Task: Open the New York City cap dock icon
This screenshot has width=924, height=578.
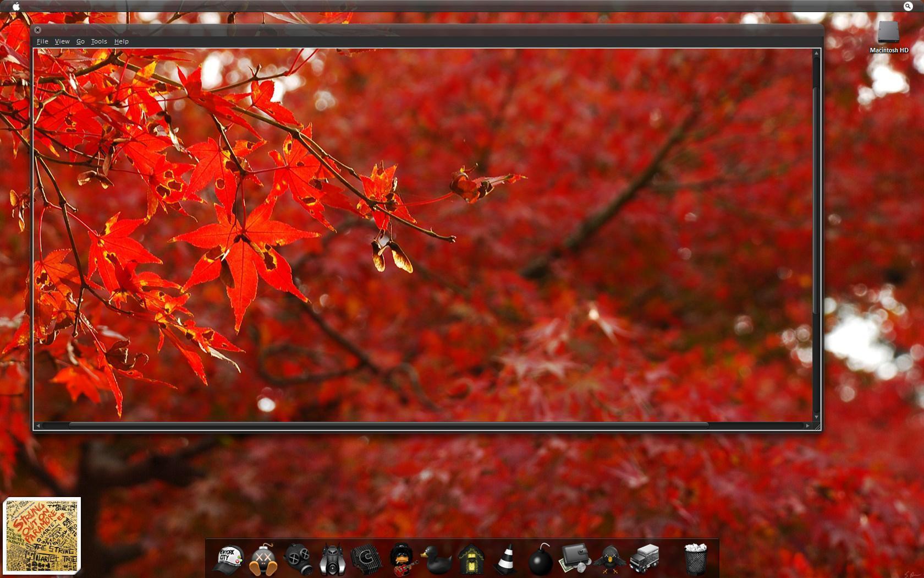Action: point(228,560)
